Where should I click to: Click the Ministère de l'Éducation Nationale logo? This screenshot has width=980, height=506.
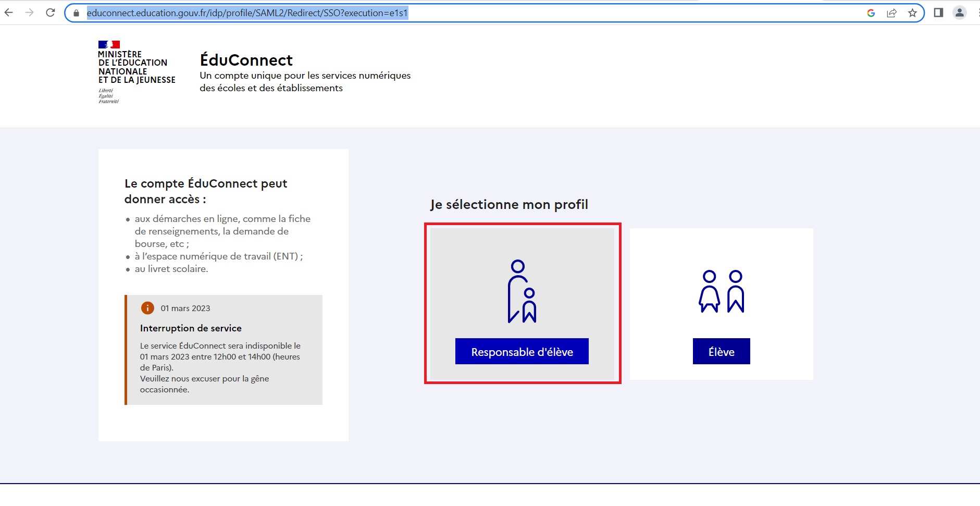pos(137,72)
